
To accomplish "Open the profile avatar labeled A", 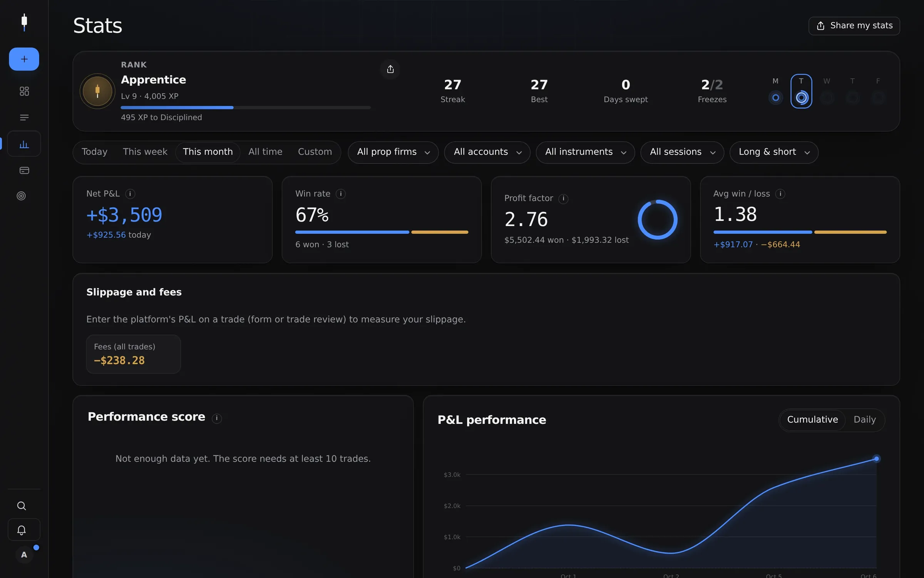I will pos(24,555).
